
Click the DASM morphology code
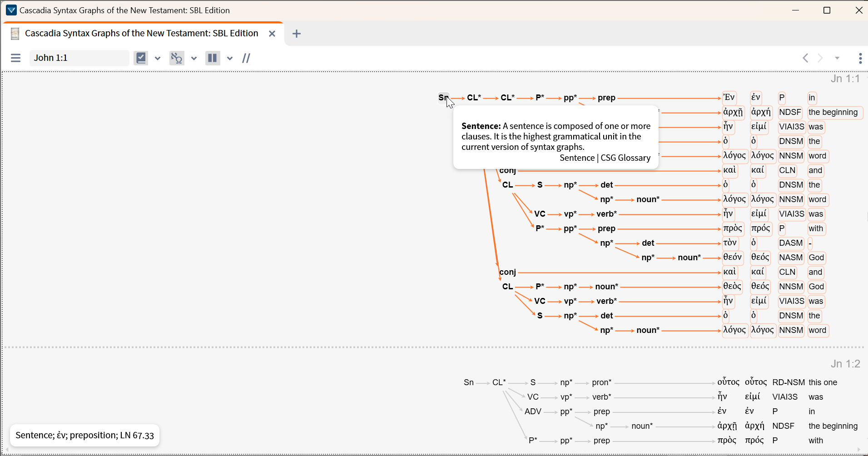point(791,243)
